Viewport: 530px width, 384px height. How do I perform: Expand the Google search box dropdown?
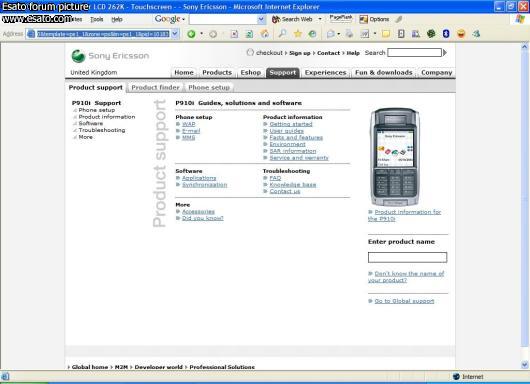(x=261, y=19)
